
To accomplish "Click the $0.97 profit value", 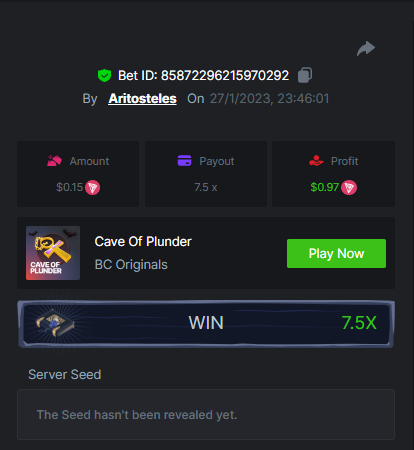I will pos(324,187).
